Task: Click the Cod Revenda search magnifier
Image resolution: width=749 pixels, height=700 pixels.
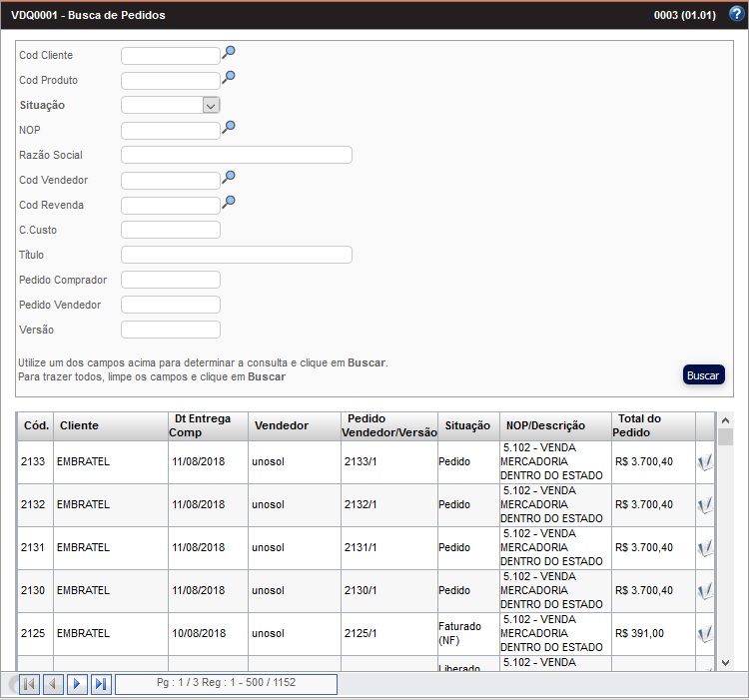Action: [x=229, y=203]
